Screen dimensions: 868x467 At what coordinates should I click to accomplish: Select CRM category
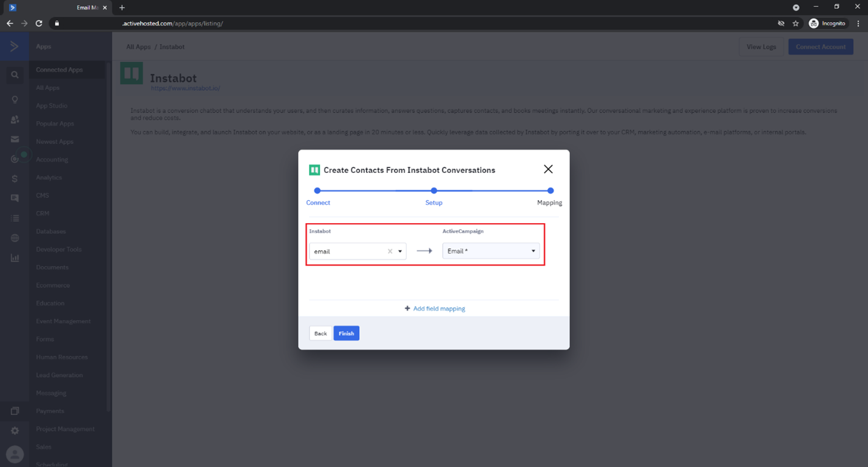click(x=42, y=213)
